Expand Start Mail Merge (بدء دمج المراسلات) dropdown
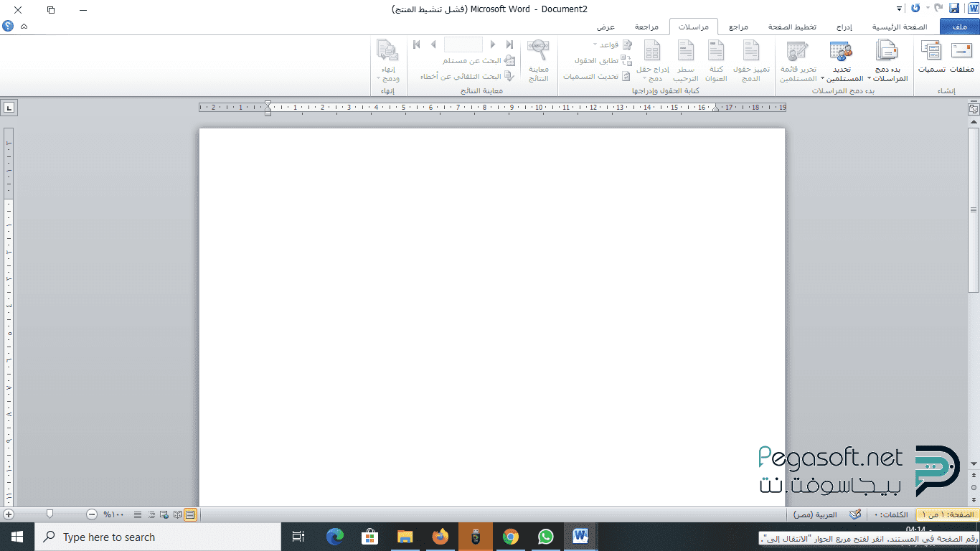980x551 pixels. (887, 61)
